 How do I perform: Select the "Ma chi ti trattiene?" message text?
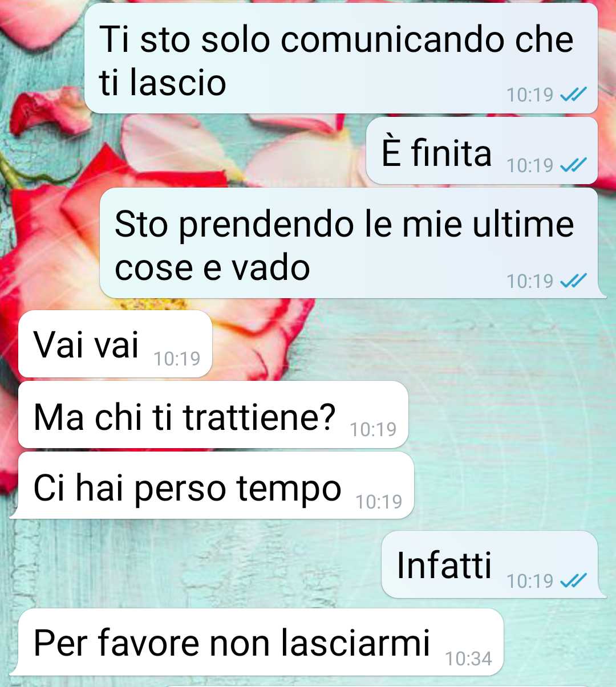pos(185,417)
